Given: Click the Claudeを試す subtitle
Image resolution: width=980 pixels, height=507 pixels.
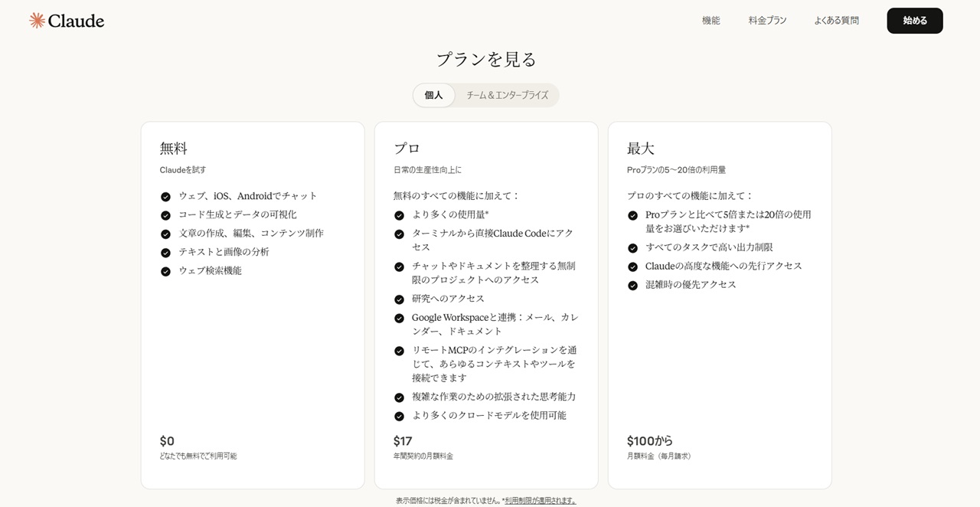Looking at the screenshot, I should 183,170.
